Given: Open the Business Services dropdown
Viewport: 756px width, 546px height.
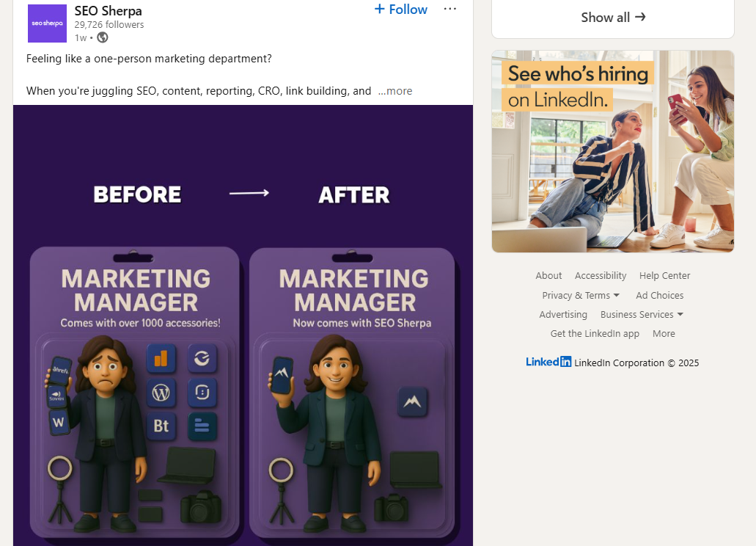Looking at the screenshot, I should click(642, 315).
